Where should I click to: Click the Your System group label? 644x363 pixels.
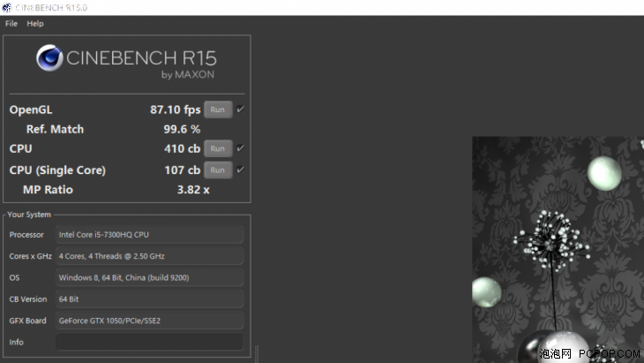pyautogui.click(x=29, y=215)
